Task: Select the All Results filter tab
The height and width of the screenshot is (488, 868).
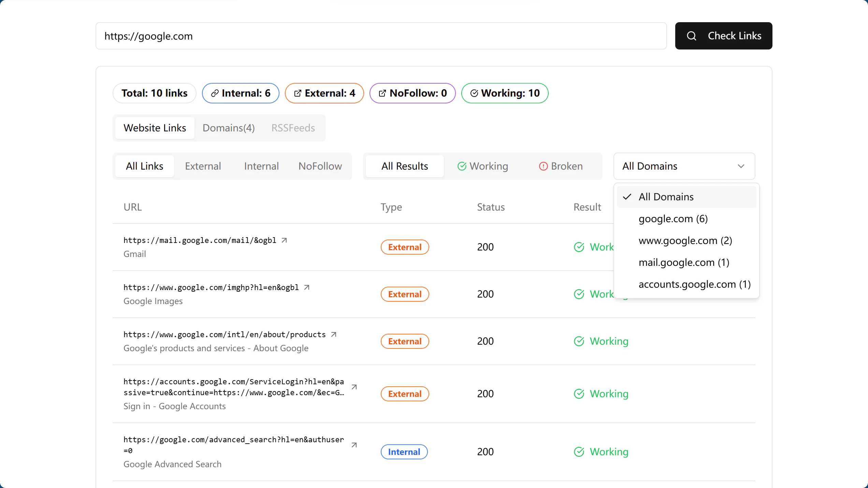Action: [x=405, y=166]
